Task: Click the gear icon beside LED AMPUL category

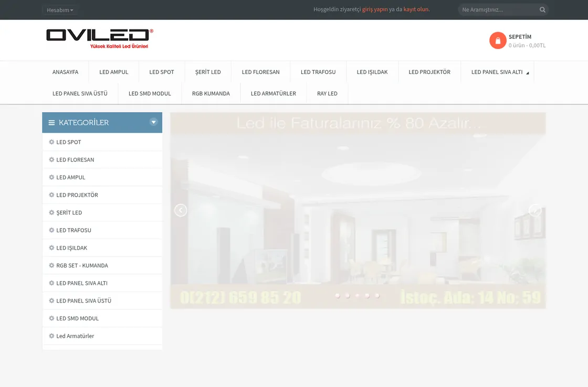Action: pyautogui.click(x=52, y=177)
